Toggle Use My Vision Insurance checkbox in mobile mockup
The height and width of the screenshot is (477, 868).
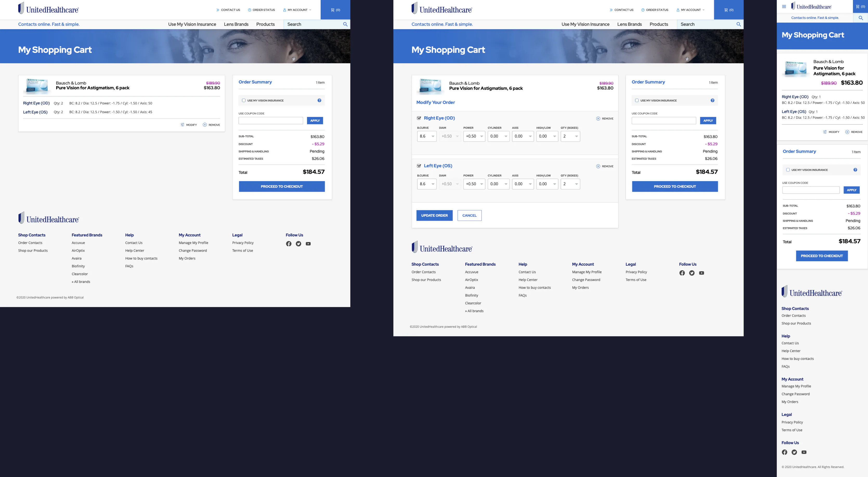(x=788, y=170)
